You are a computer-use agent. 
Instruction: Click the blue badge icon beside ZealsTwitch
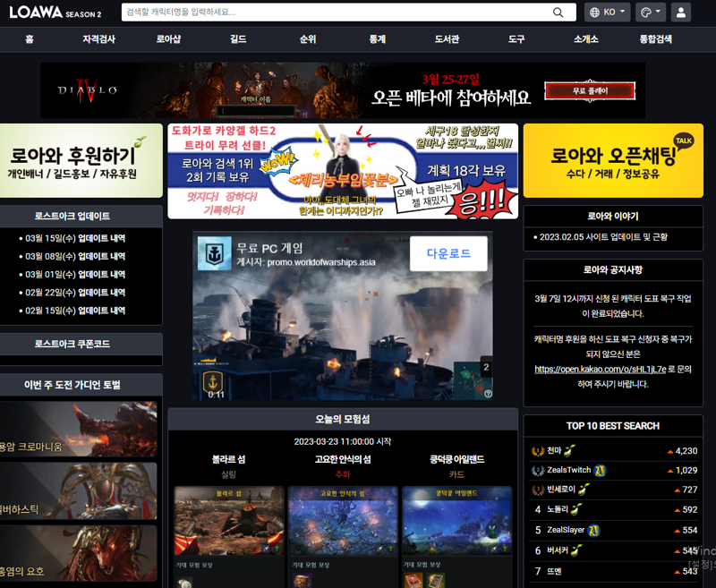point(600,470)
